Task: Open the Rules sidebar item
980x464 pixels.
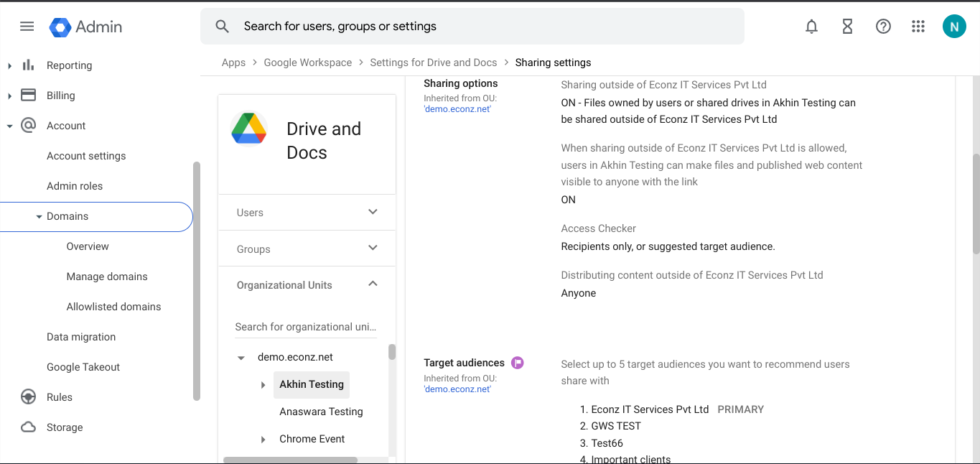Action: (x=60, y=397)
